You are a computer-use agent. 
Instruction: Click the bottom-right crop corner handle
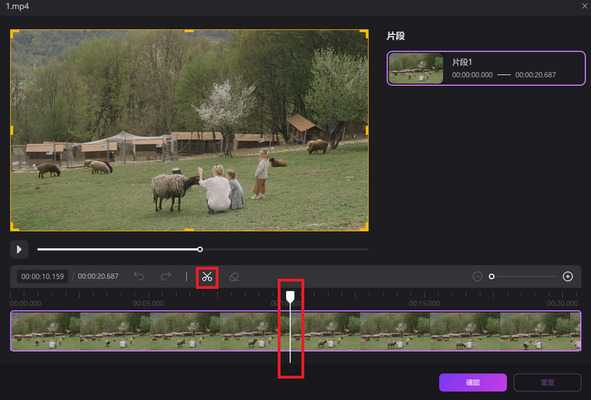pos(364,227)
